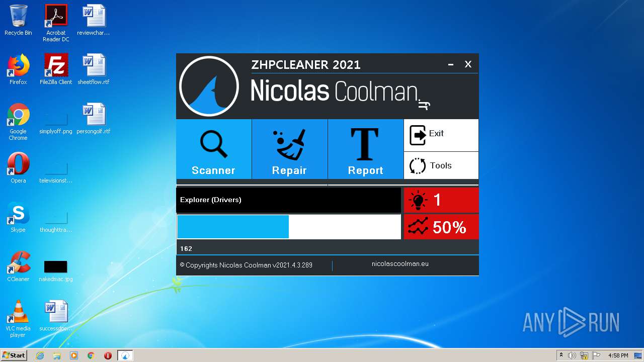
Task: Open Windows Explorer from the taskbar
Action: 57,355
